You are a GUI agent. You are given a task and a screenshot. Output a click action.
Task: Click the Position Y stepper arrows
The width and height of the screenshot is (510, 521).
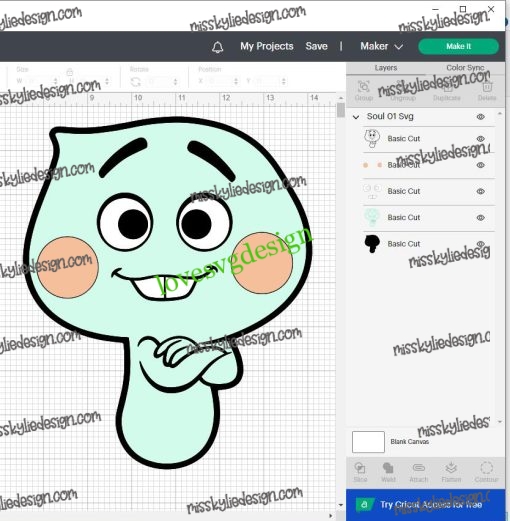[284, 81]
